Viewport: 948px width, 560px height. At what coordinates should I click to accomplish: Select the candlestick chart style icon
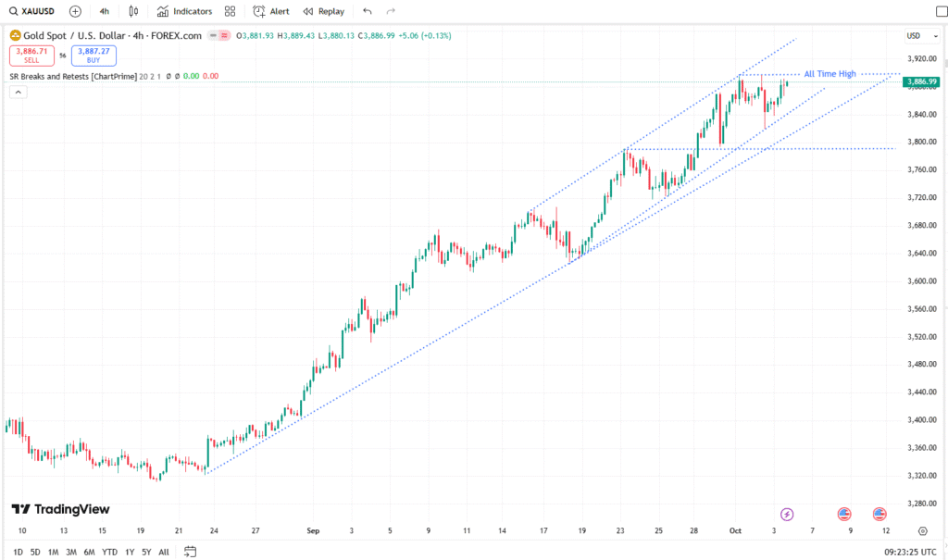(134, 10)
